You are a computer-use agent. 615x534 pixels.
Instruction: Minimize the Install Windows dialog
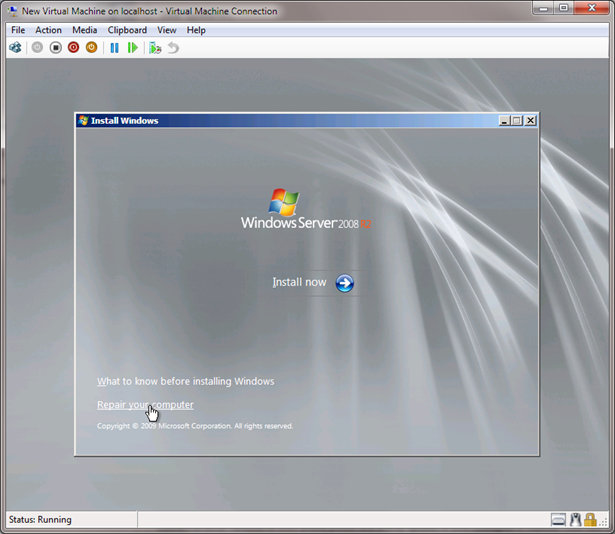504,120
